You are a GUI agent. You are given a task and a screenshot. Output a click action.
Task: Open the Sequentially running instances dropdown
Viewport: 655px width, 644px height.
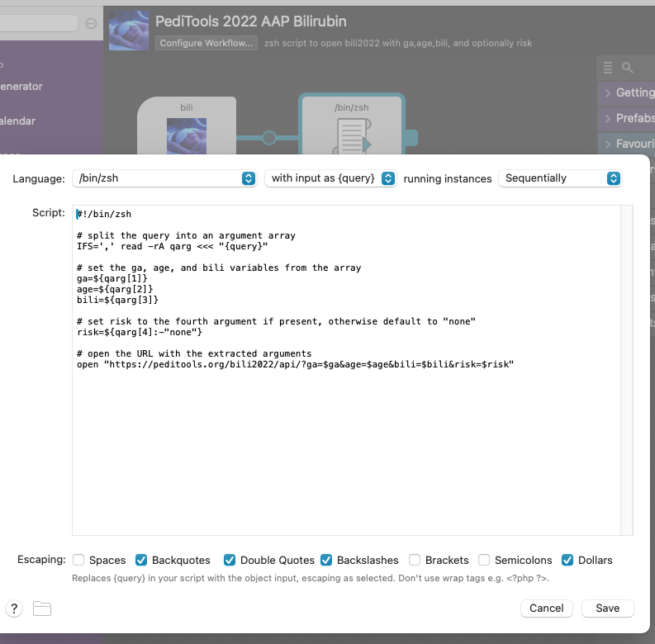click(559, 178)
